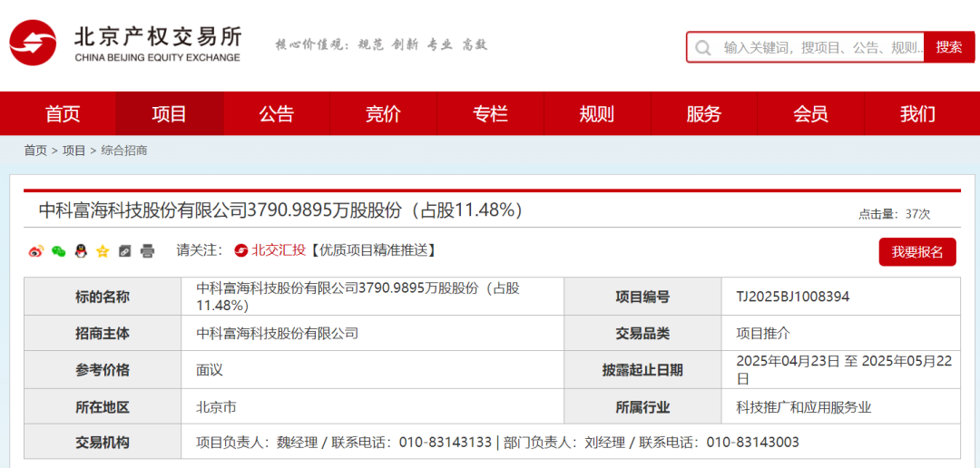This screenshot has width=980, height=468.
Task: Open the 项目 navigation menu
Action: (170, 113)
